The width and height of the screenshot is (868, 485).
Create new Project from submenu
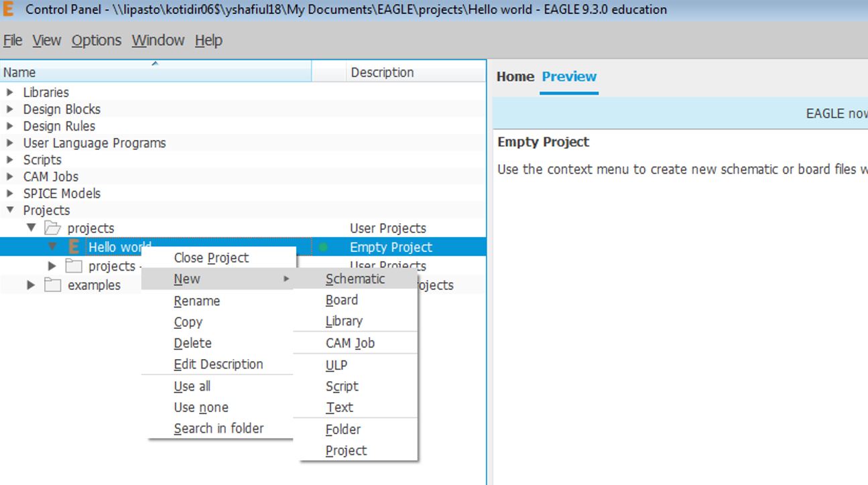click(355, 451)
